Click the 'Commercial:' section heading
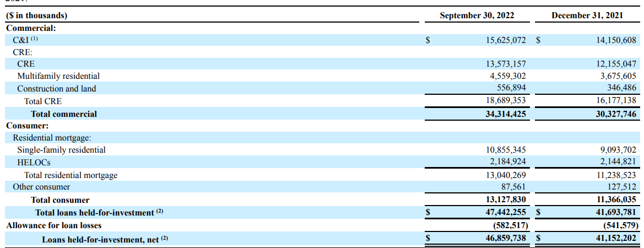This screenshot has height=248, width=644. tap(31, 28)
